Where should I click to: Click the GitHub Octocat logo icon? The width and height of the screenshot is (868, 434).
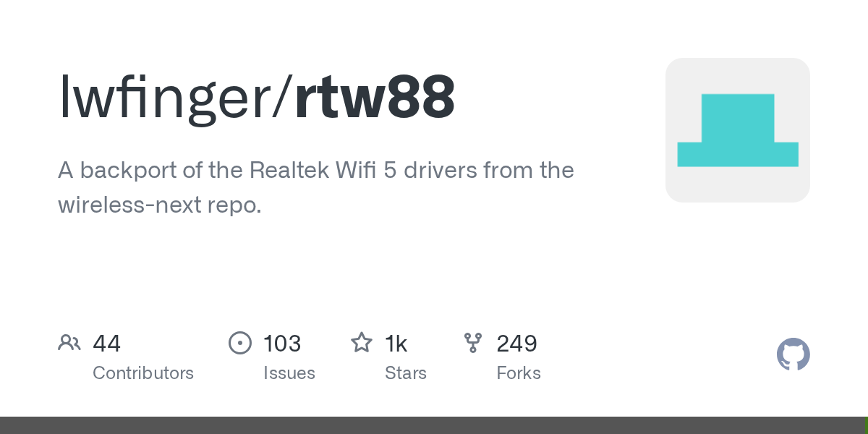coord(793,354)
